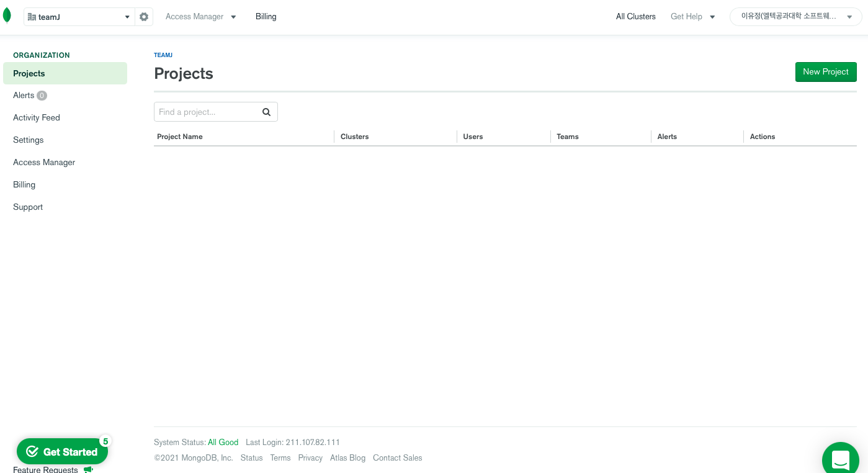Viewport: 868px width, 473px height.
Task: Open Billing in the top navigation
Action: click(x=266, y=17)
